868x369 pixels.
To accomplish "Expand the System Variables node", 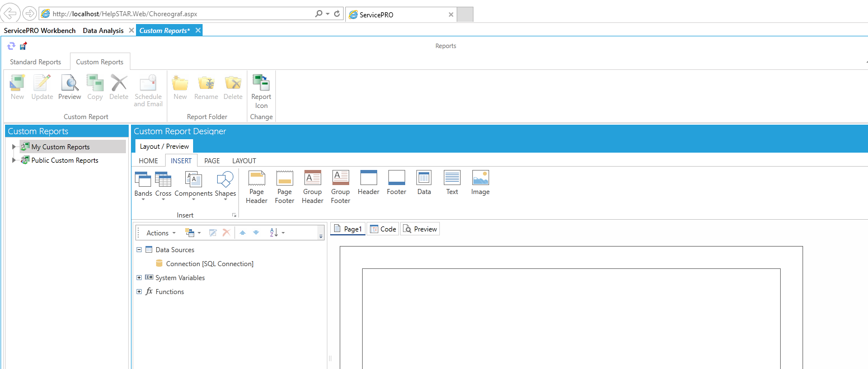I will tap(139, 278).
